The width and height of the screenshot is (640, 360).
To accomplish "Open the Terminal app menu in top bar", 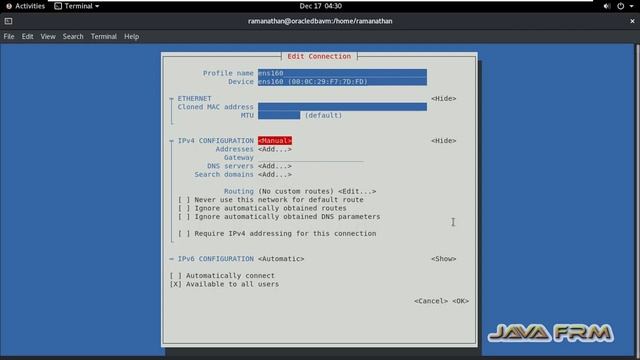I will click(77, 6).
